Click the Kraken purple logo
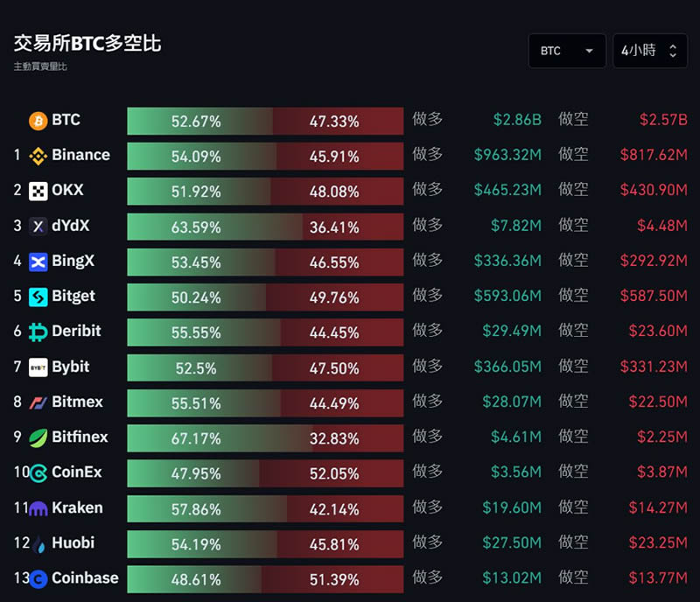The width and height of the screenshot is (700, 602). [38, 508]
